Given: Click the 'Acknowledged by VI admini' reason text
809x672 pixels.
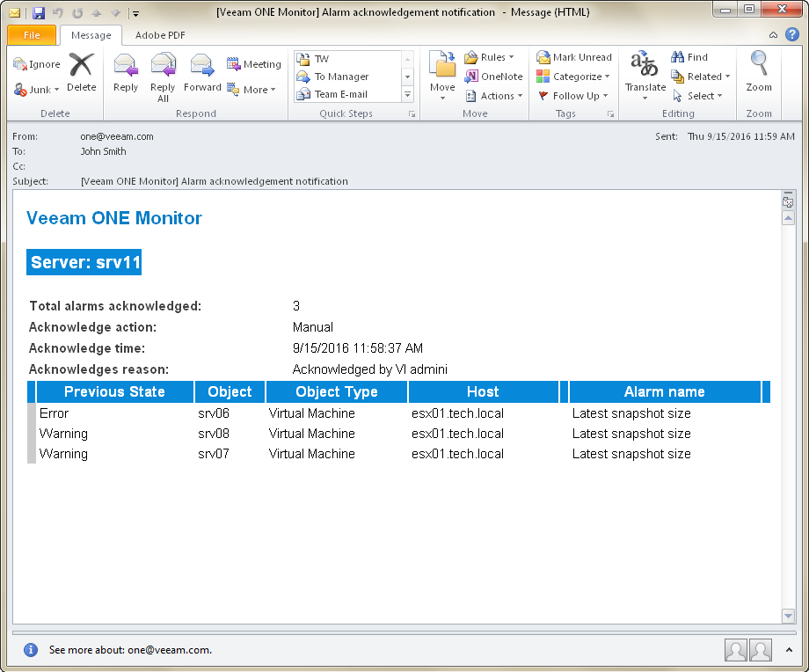Looking at the screenshot, I should click(x=370, y=369).
